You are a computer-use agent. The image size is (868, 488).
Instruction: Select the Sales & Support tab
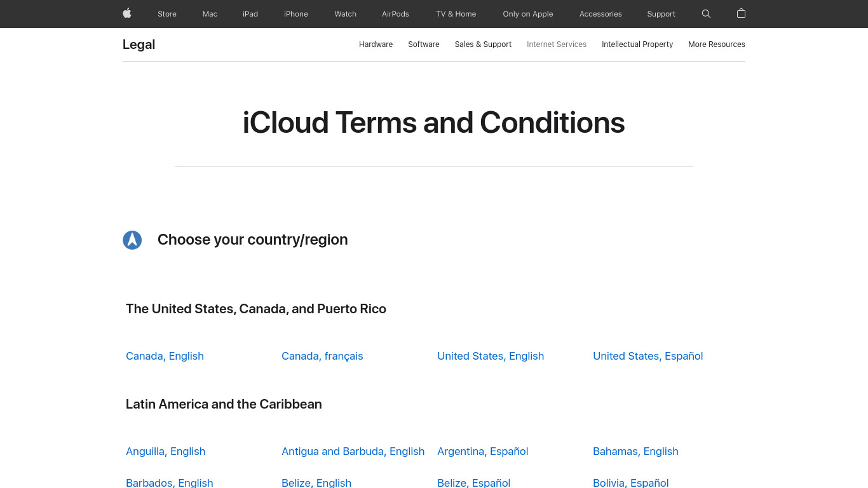(x=483, y=44)
